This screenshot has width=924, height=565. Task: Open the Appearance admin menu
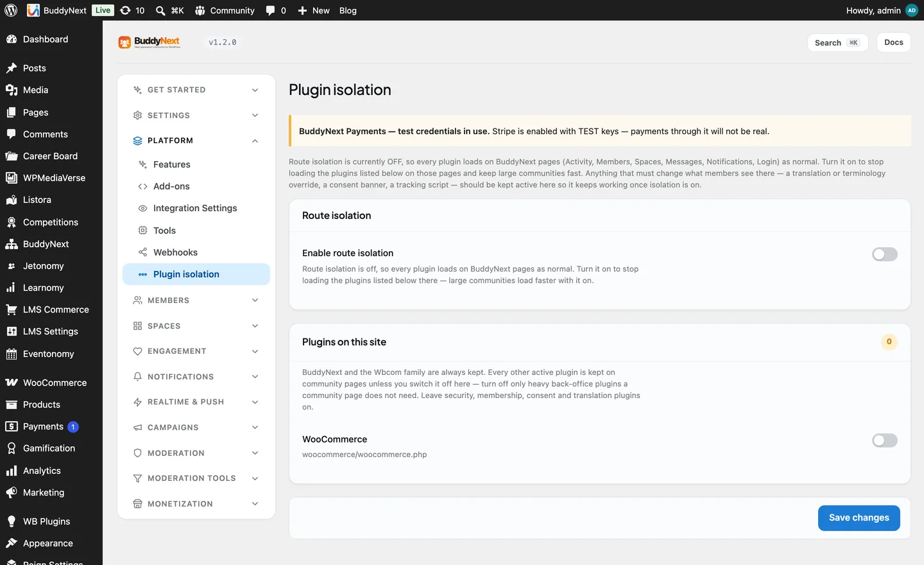[51, 543]
